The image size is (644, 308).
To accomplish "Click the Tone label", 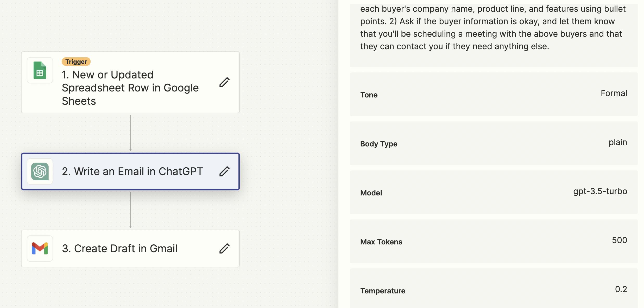I will pyautogui.click(x=369, y=95).
